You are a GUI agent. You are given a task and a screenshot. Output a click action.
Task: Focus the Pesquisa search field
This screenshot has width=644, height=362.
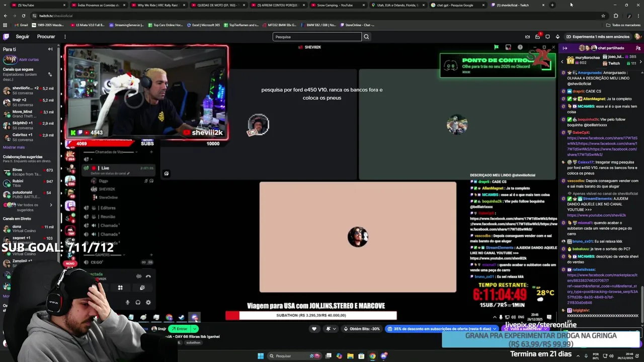[x=317, y=37]
